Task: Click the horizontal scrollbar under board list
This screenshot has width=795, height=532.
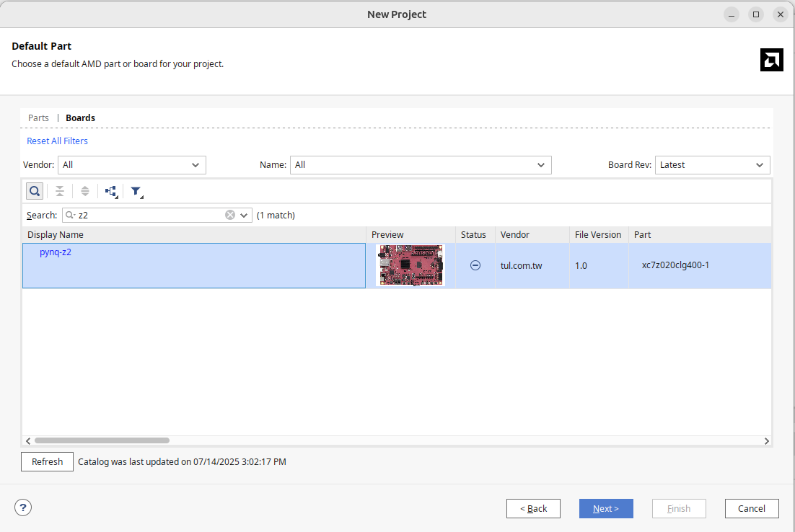Action: click(x=102, y=440)
